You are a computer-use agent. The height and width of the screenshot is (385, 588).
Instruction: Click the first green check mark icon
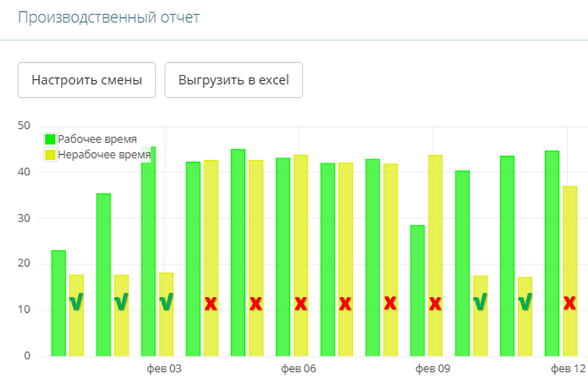[x=77, y=303]
